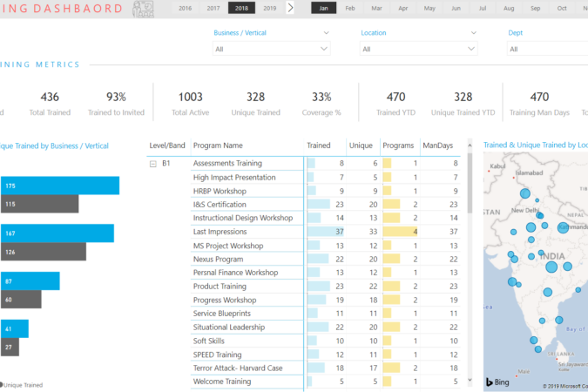Select year 2017 in year slicer
This screenshot has width=588, height=392.
[213, 8]
